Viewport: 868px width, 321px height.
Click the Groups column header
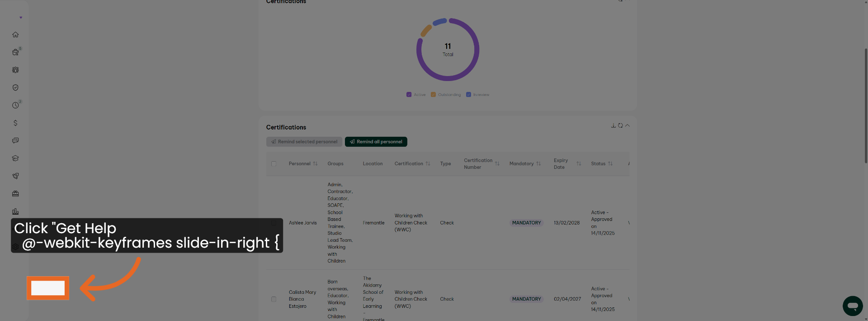[335, 164]
